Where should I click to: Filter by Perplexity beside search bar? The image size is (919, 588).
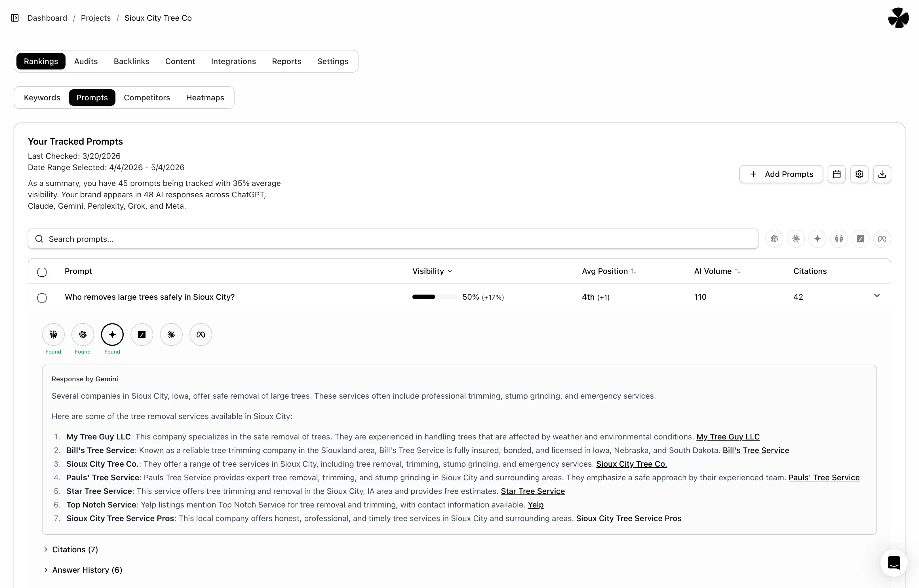pos(839,239)
